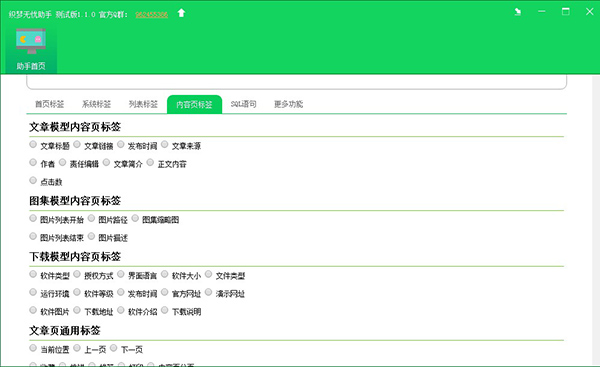The width and height of the screenshot is (600, 367).
Task: Select the 下载地址 radio button
Action: 77,310
